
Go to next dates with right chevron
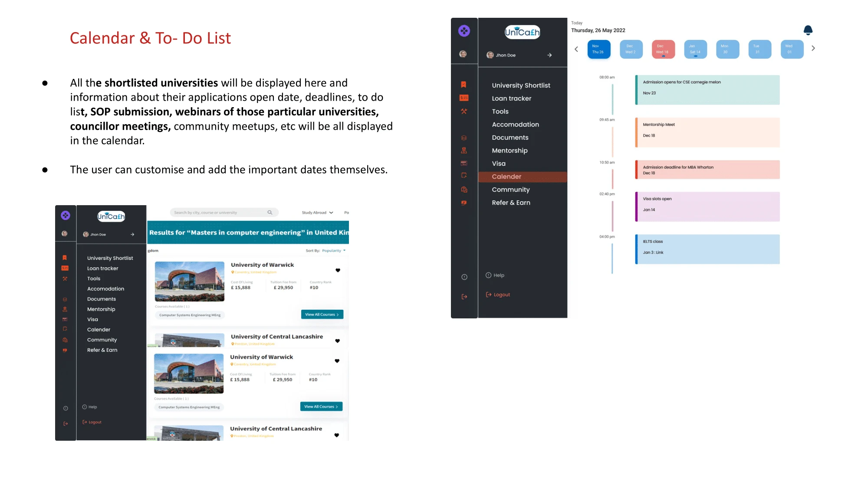(813, 48)
